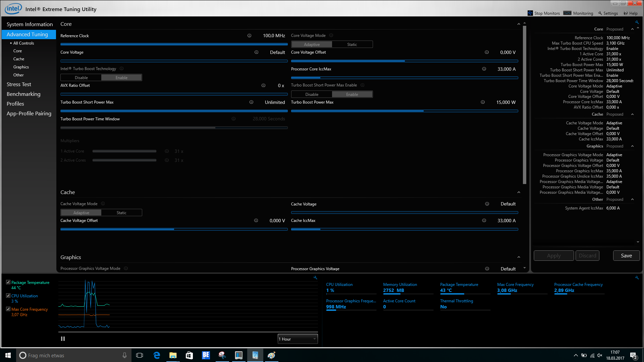Click wrench icon above the monitoring graph
Screen dimensions: 644x362
pos(315,278)
